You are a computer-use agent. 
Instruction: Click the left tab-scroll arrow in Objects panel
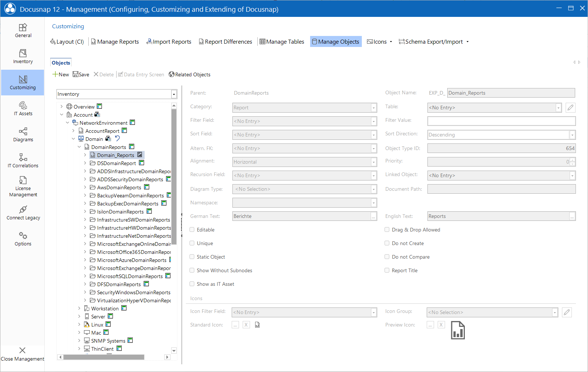coord(574,62)
